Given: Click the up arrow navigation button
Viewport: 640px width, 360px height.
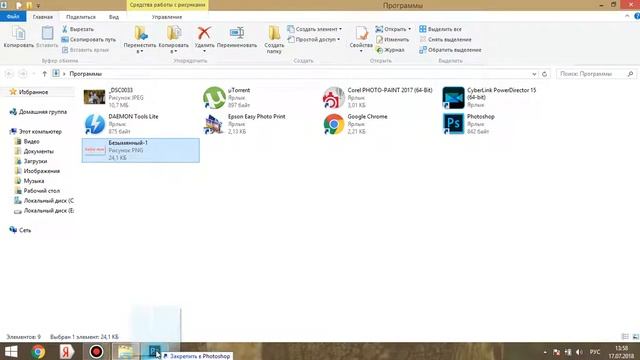Looking at the screenshot, I should click(x=44, y=74).
